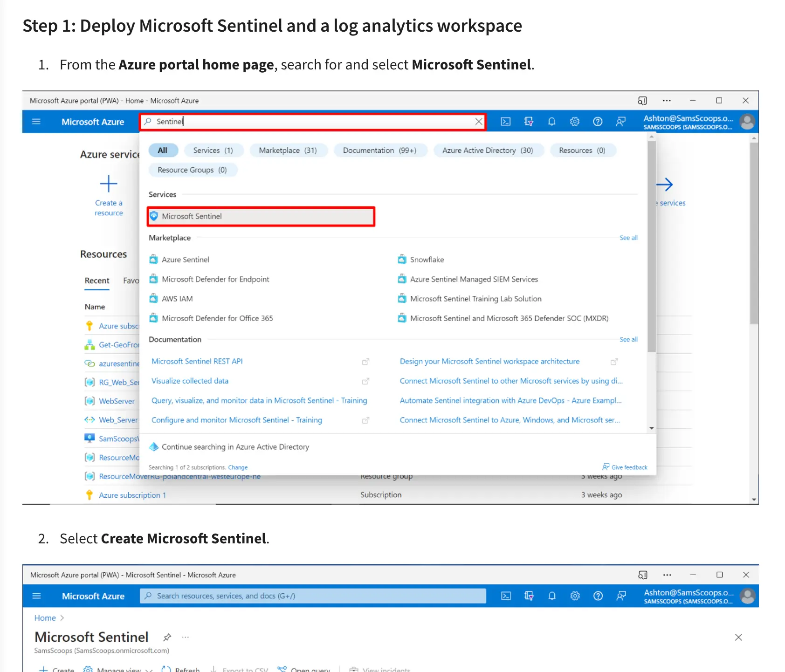
Task: Filter results by Marketplace (31)
Action: coord(288,150)
